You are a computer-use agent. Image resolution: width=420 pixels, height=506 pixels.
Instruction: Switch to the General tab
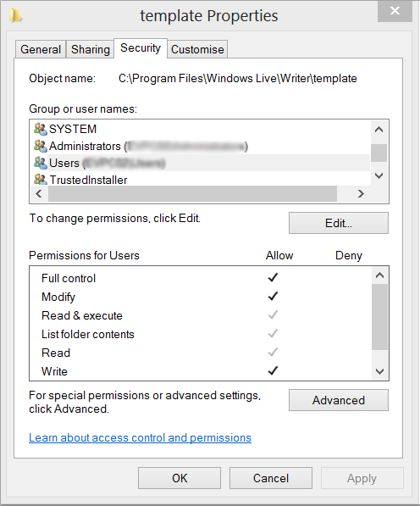pyautogui.click(x=41, y=49)
